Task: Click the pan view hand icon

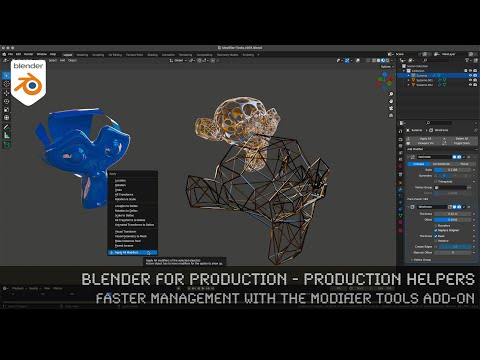Action: [391, 101]
